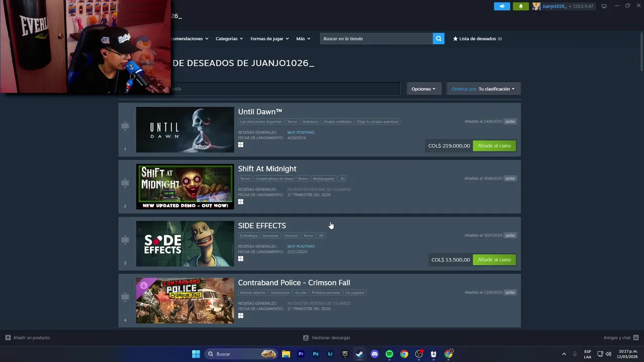Click Windows platform icon under Shift At Midnight
Viewport: 644px width, 362px height.
(x=240, y=202)
